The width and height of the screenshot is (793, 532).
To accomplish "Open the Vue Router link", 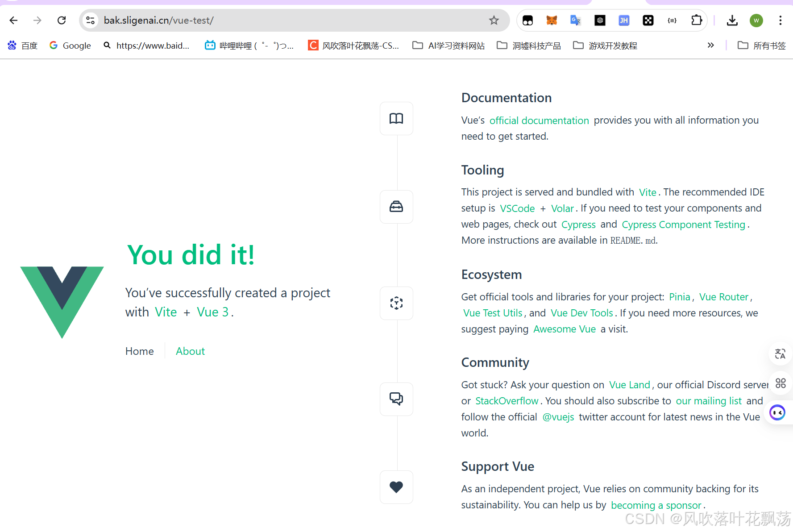I will [724, 297].
